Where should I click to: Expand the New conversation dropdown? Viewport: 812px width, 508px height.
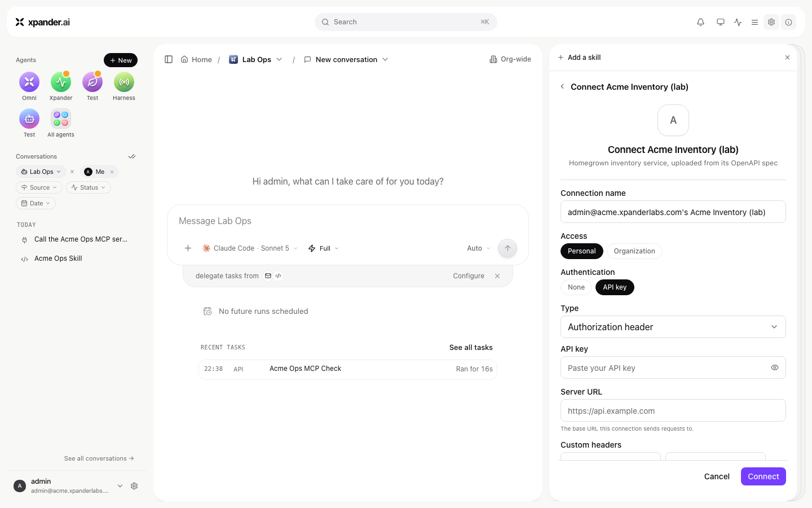click(385, 59)
